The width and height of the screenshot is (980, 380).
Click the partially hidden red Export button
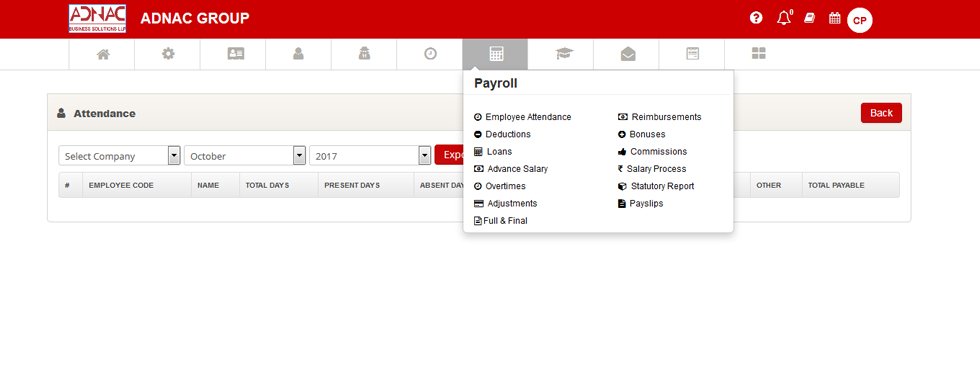click(x=449, y=155)
